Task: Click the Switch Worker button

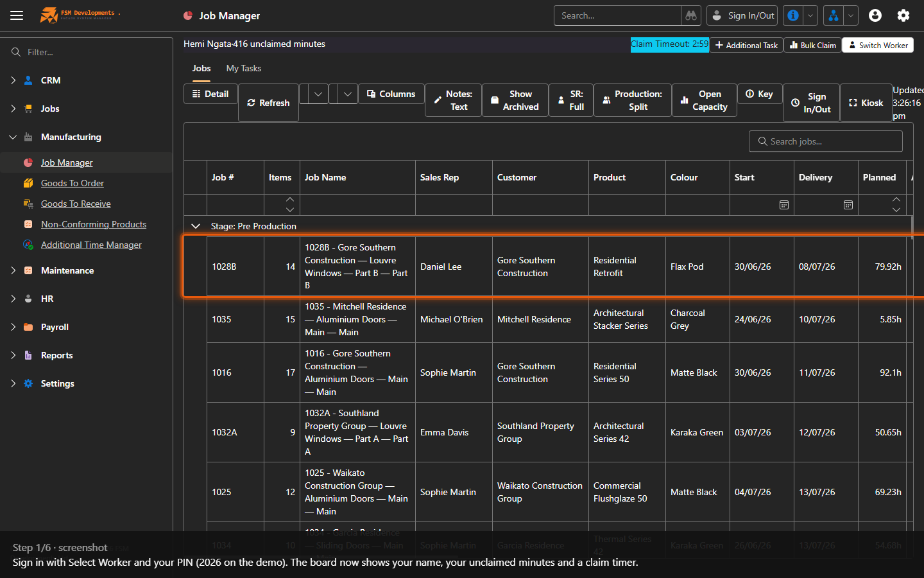Action: [878, 45]
